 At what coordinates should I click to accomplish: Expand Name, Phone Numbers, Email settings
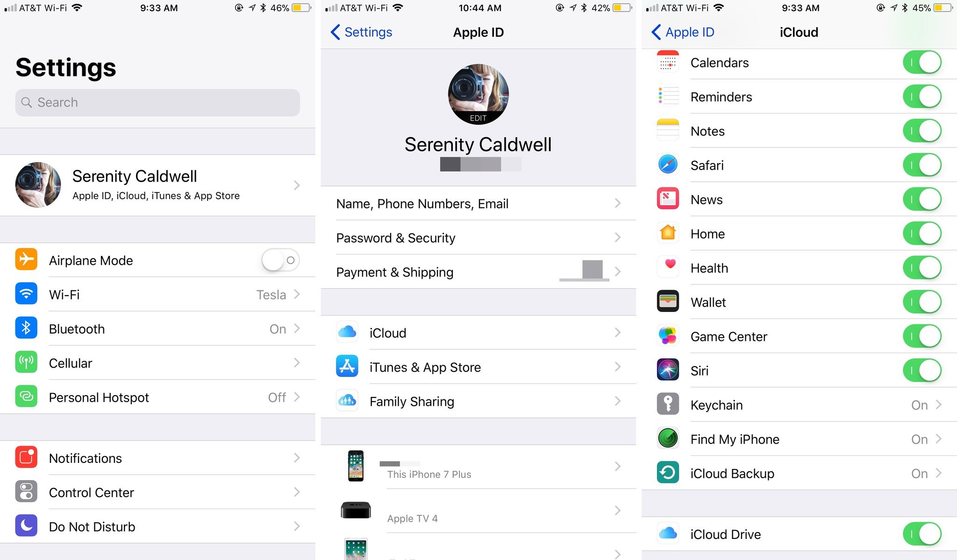pos(478,203)
